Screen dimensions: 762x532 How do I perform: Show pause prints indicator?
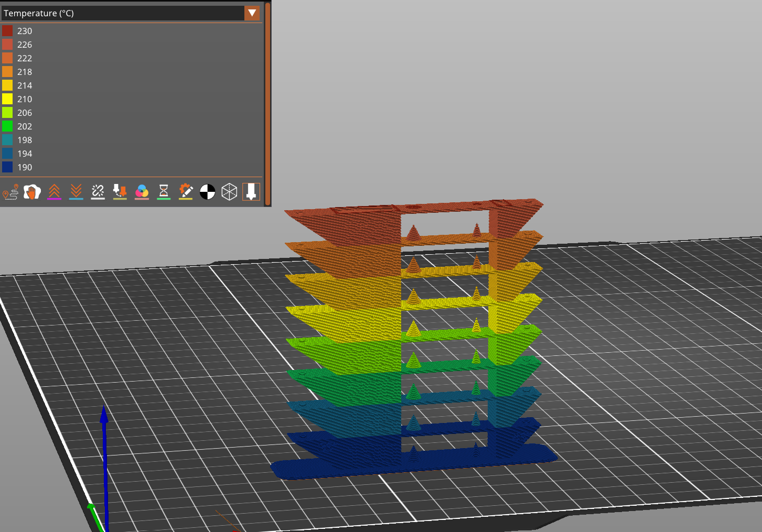pyautogui.click(x=164, y=192)
